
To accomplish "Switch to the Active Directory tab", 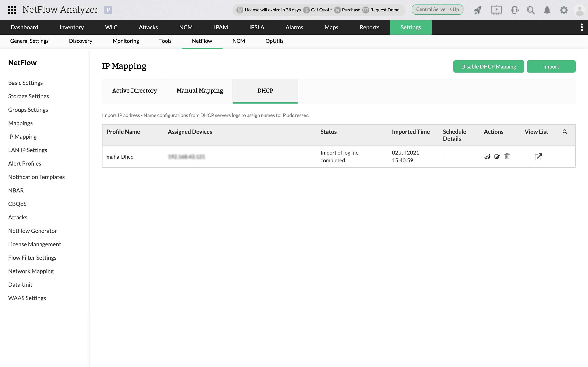I will pyautogui.click(x=134, y=91).
